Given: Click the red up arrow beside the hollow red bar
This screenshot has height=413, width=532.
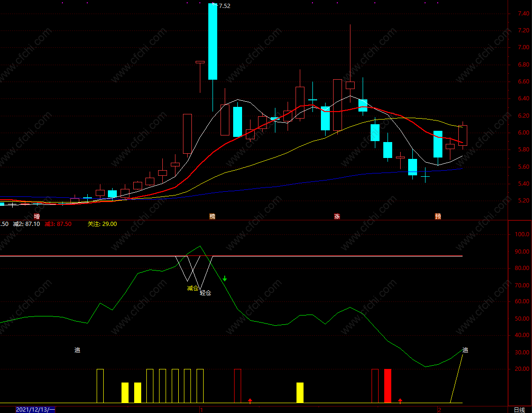Looking at the screenshot, I should point(250,401).
